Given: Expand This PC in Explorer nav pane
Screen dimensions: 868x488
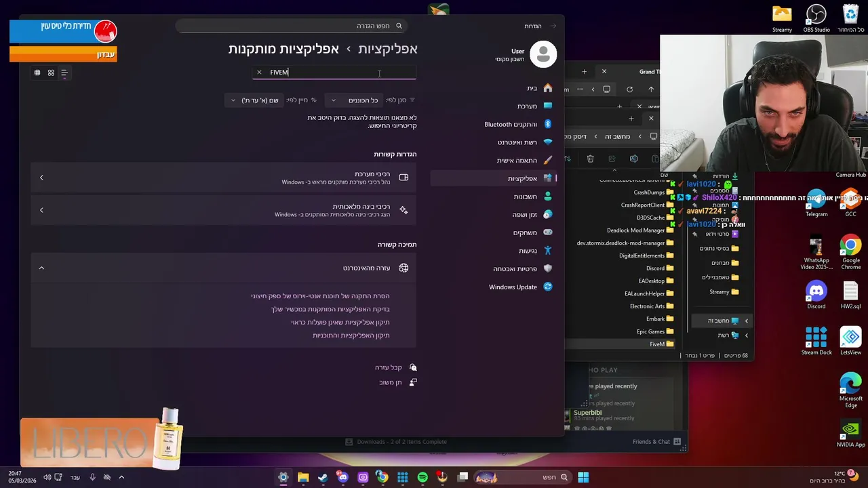Looking at the screenshot, I should [x=747, y=321].
